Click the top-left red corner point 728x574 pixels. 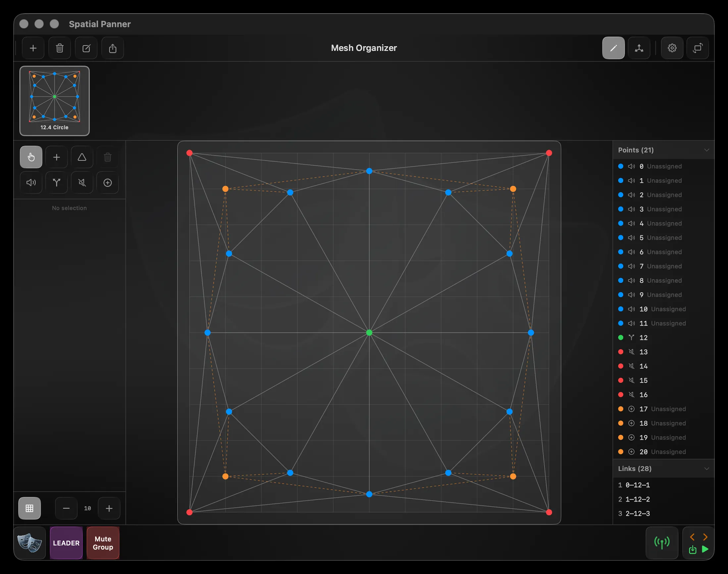pos(189,153)
